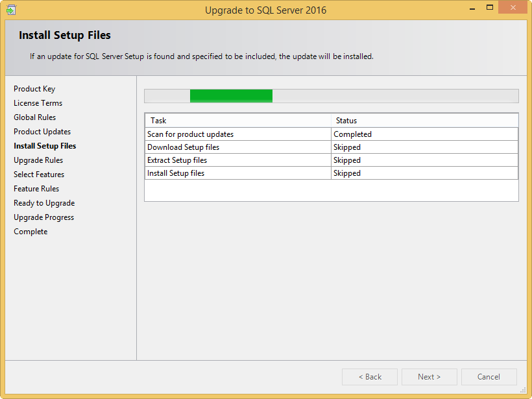532x399 pixels.
Task: Jump to the Upgrade Rules step
Action: pyautogui.click(x=38, y=160)
